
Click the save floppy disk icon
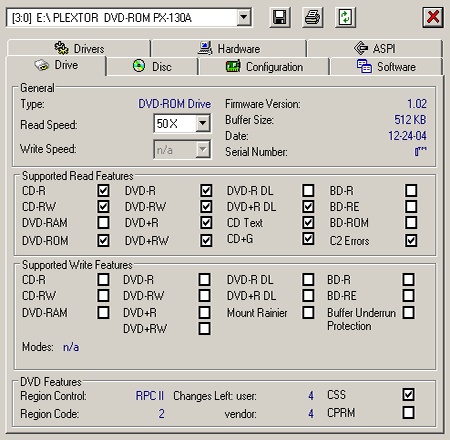(x=280, y=17)
